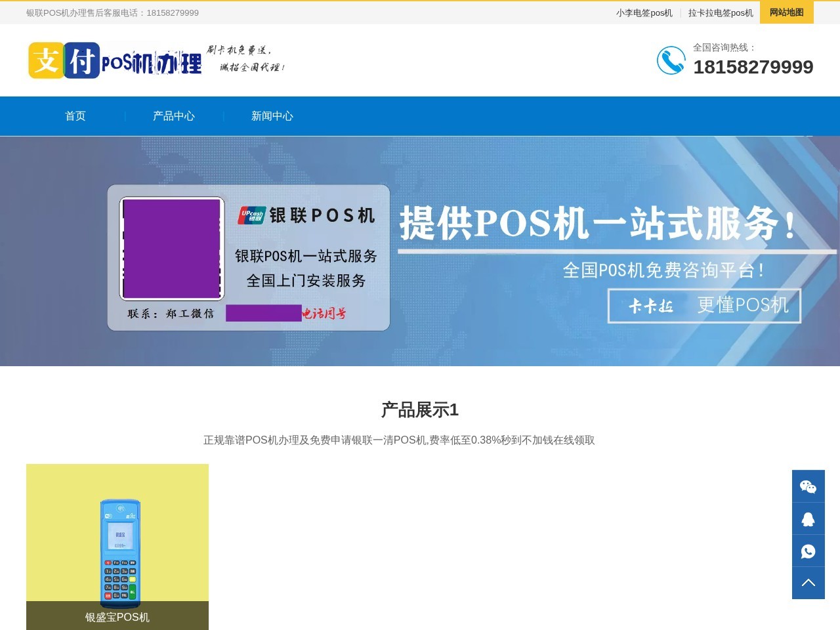
Task: Open the 首页 navigation item
Action: point(75,116)
